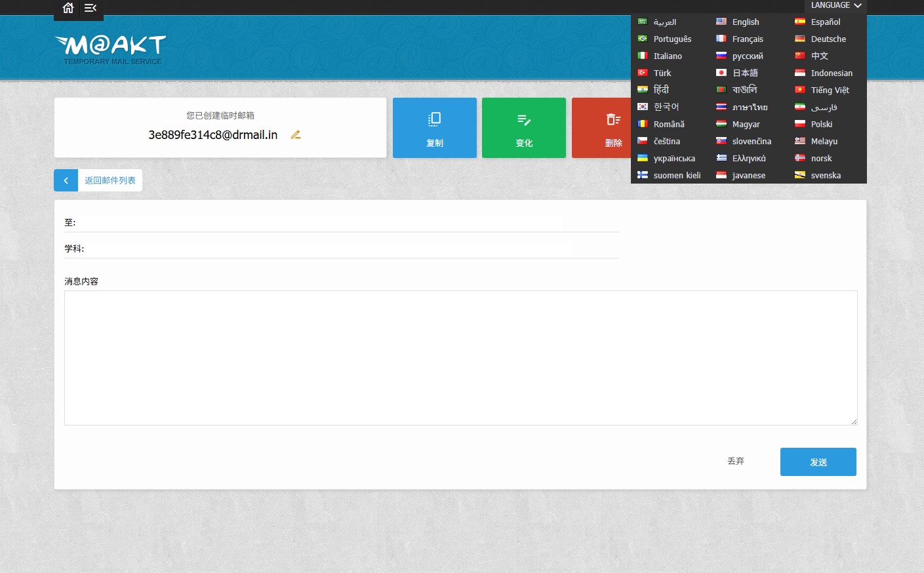The height and width of the screenshot is (573, 924).
Task: Select Italiano language
Action: click(660, 56)
